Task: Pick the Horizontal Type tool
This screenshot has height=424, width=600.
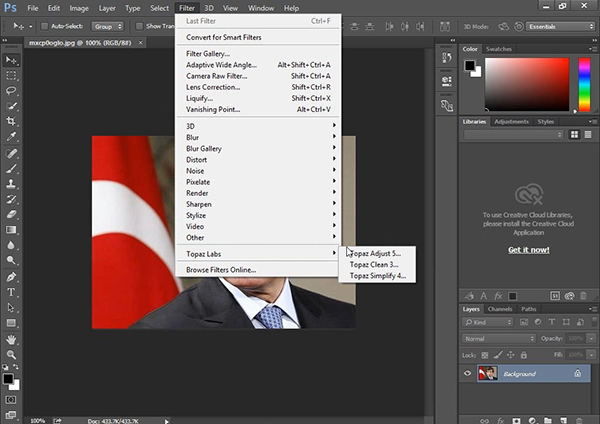Action: (11, 292)
